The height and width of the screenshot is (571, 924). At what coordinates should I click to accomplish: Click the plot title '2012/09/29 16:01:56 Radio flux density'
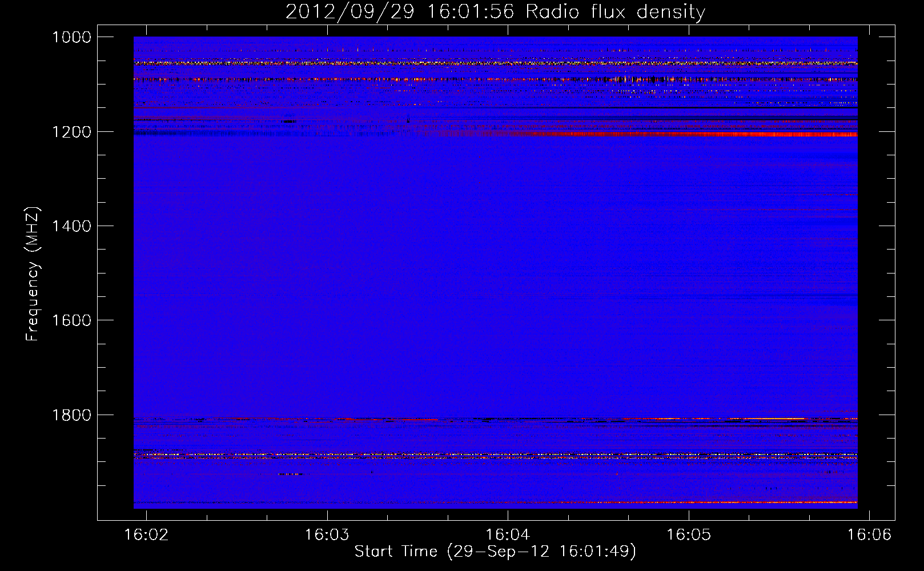(x=495, y=11)
